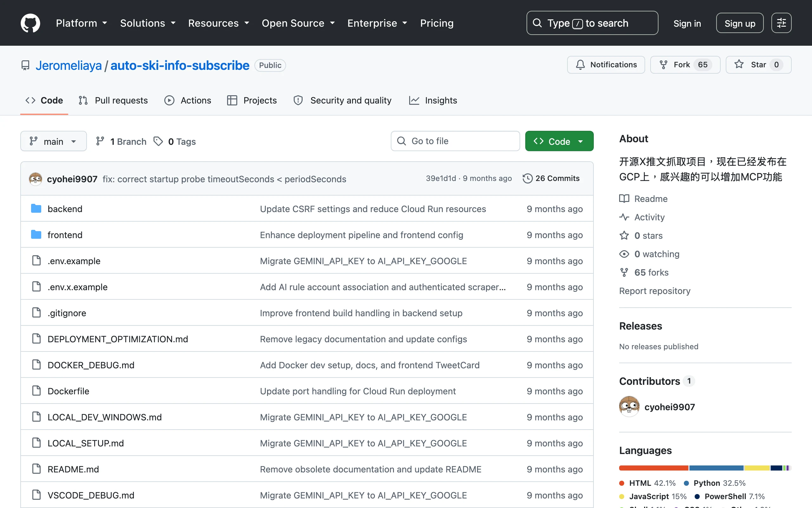812x508 pixels.
Task: Click the commit history clock icon
Action: click(x=527, y=178)
